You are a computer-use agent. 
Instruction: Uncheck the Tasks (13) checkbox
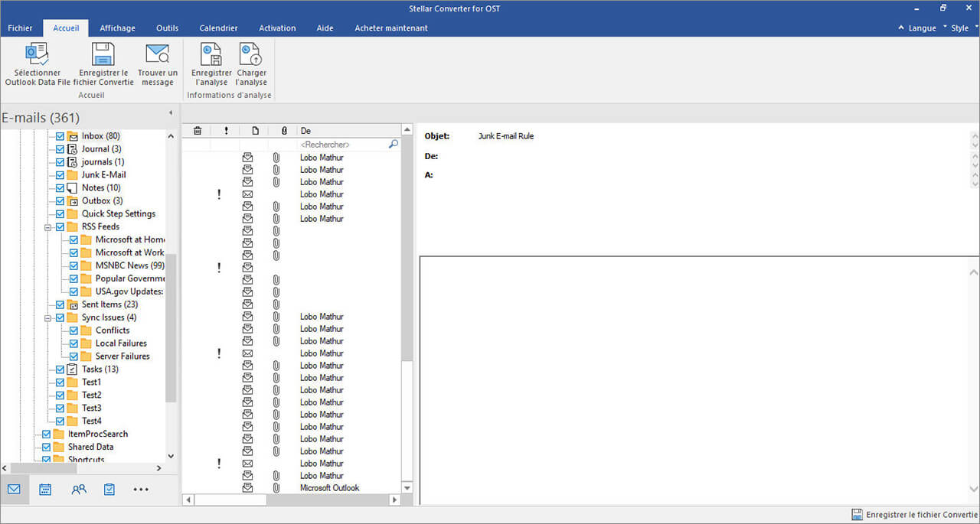click(x=60, y=369)
